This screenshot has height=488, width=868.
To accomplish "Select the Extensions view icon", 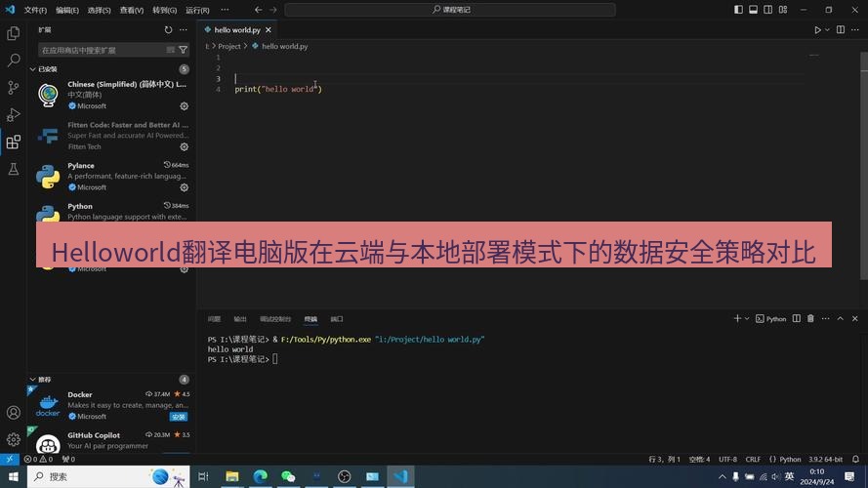I will (14, 142).
